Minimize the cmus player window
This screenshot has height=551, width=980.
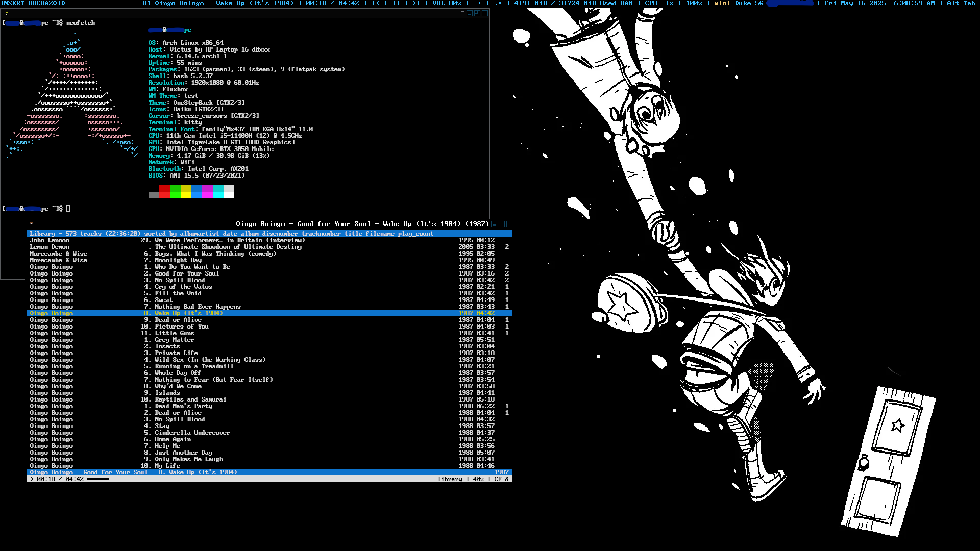click(494, 224)
